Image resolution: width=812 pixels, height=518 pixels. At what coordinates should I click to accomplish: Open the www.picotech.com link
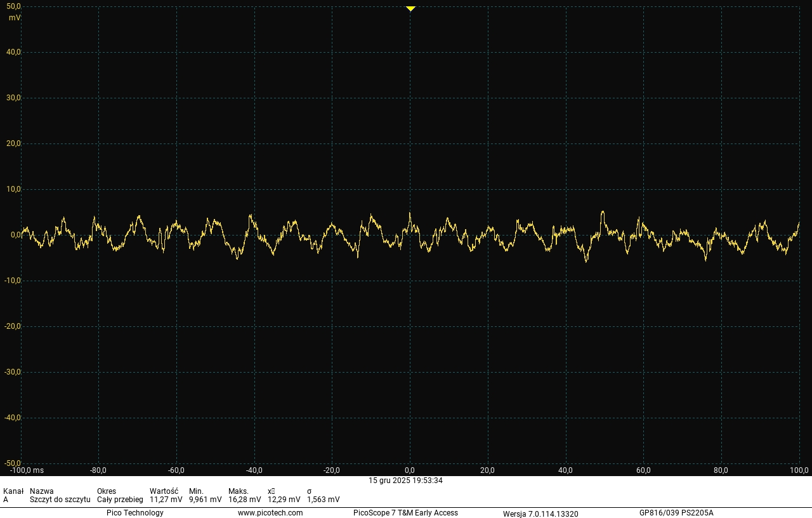coord(270,513)
